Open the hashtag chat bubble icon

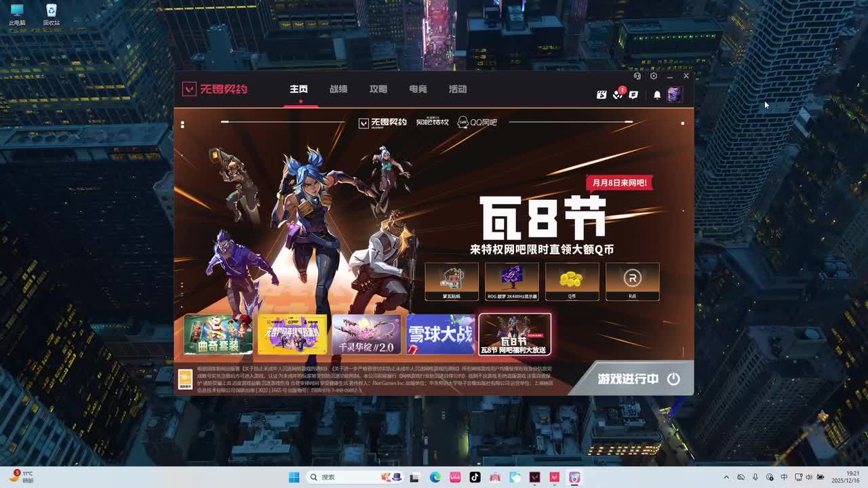pos(633,95)
